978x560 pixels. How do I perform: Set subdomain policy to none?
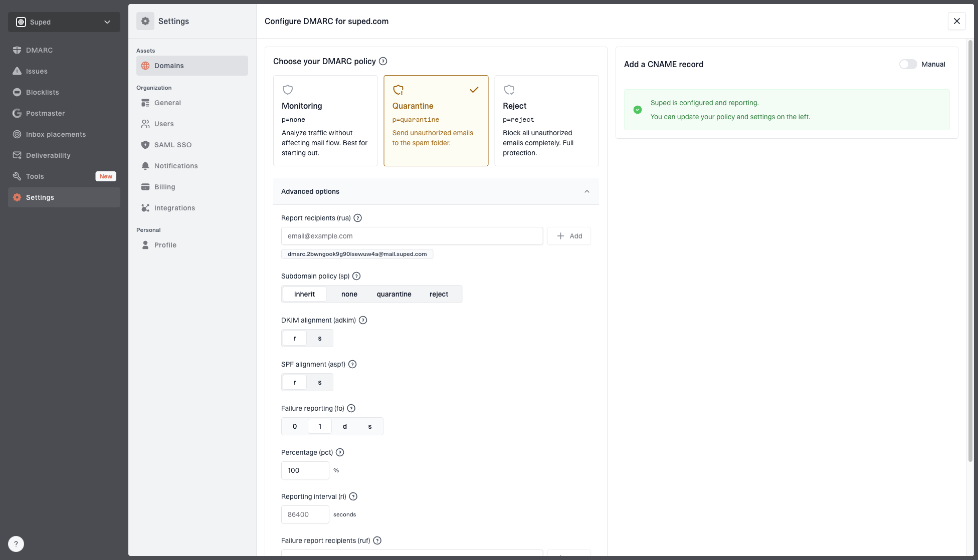tap(349, 294)
